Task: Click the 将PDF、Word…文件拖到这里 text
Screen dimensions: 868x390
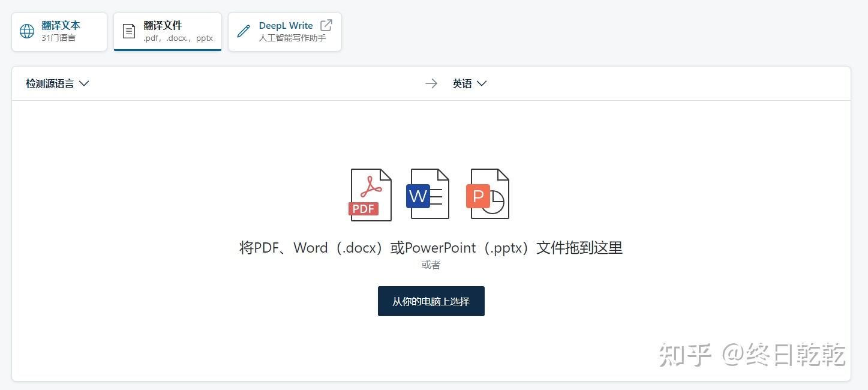Action: tap(431, 247)
